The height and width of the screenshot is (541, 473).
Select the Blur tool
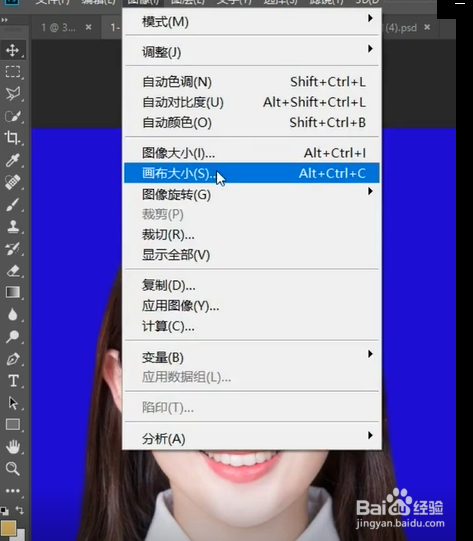(12, 314)
